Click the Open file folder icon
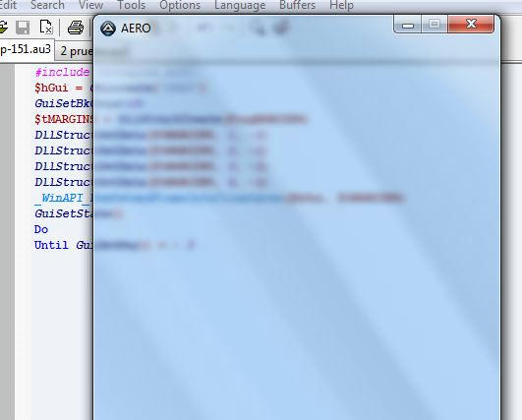 tap(3, 28)
